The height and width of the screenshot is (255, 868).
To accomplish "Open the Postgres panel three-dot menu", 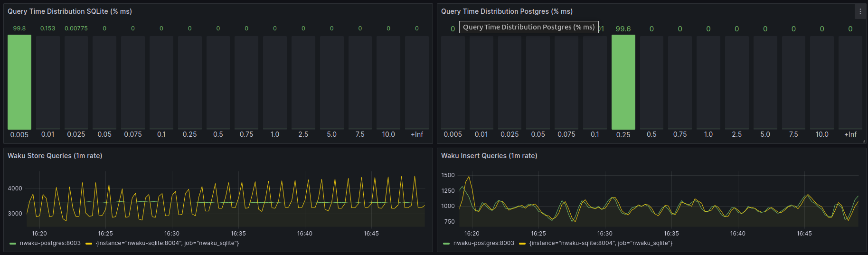I will point(860,11).
